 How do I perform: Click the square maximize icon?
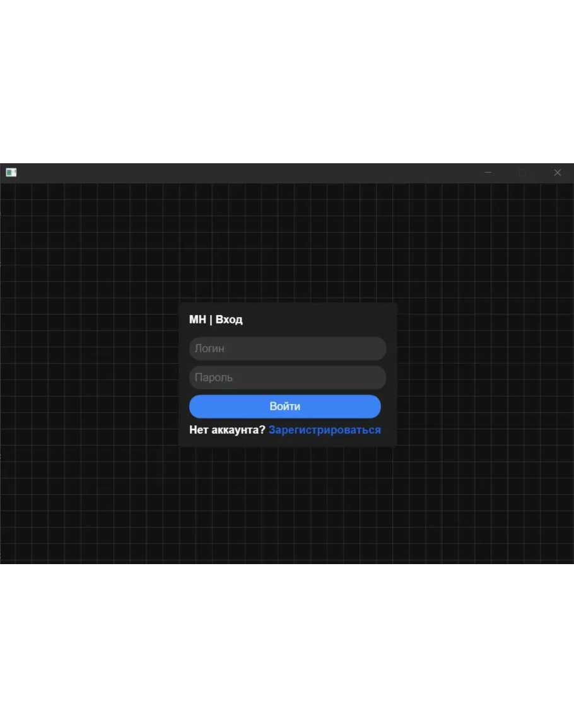(x=522, y=173)
